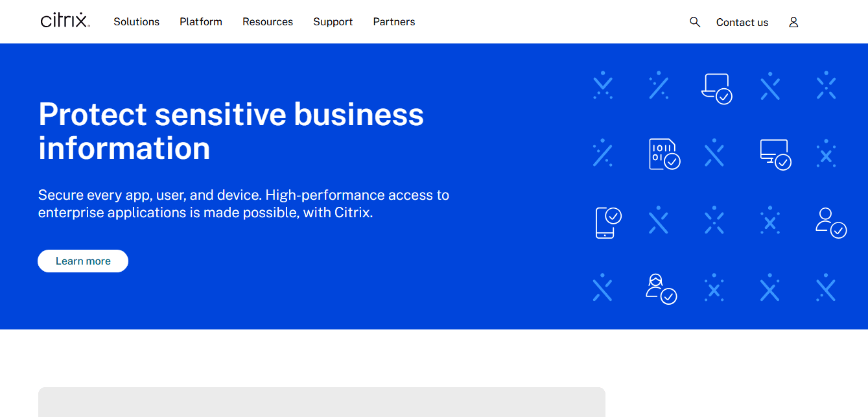Click the 'Protect sensitive business information' heading
Viewport: 868px width, 417px height.
(x=231, y=131)
